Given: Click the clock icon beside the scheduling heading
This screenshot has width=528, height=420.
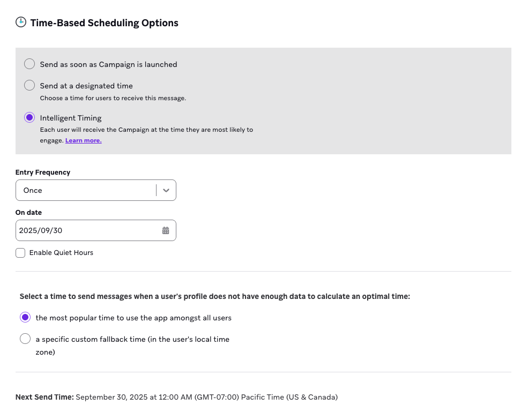Looking at the screenshot, I should (20, 22).
